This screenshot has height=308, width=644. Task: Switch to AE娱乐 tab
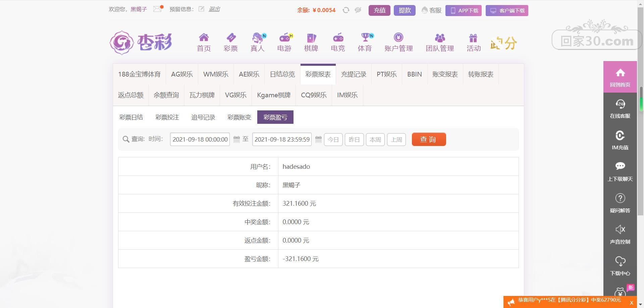pos(249,74)
